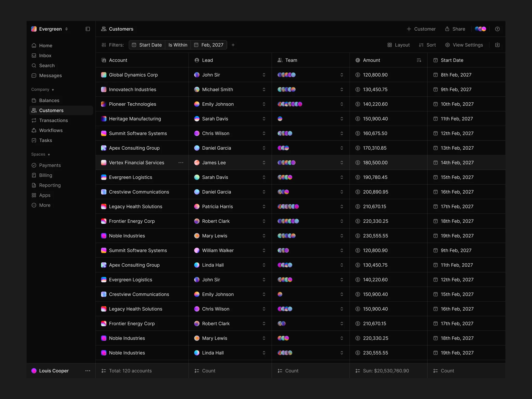
Task: Click the Amount column sort icon
Action: tap(419, 60)
